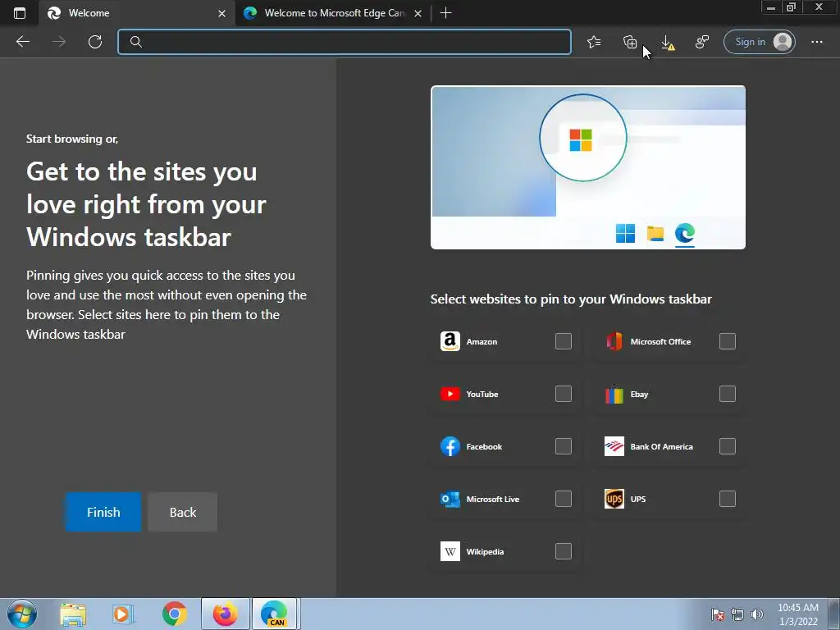
Task: Open the feedback icon in toolbar
Action: (x=702, y=42)
